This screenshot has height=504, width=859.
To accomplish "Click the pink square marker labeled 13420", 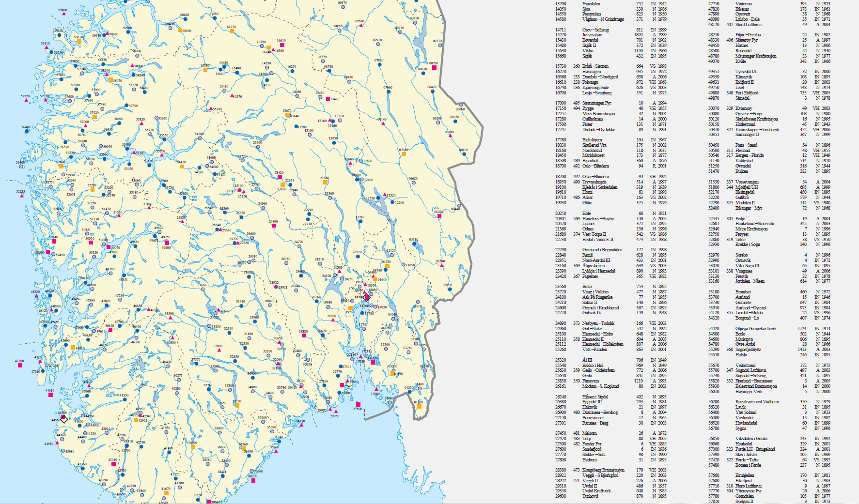I will [x=328, y=99].
